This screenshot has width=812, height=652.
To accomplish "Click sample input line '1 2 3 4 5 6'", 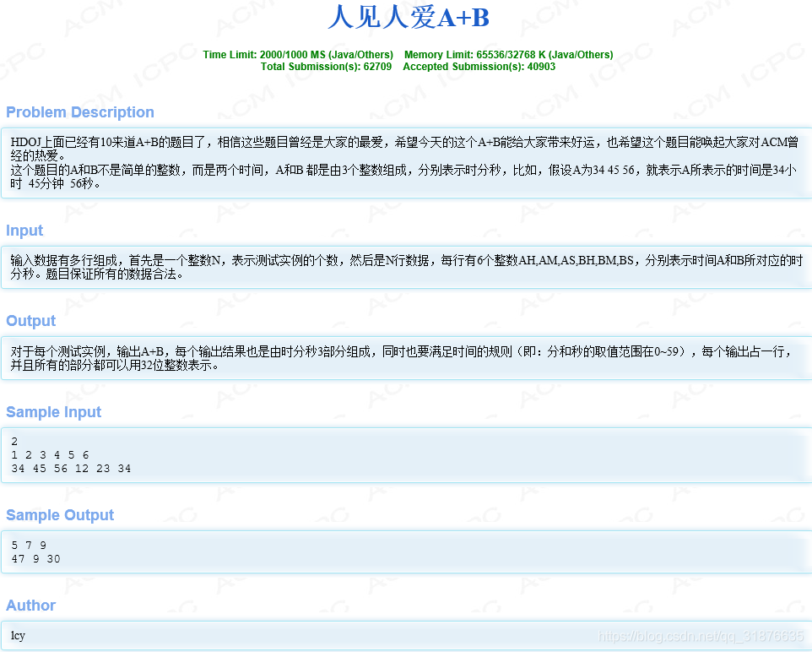I will 50,455.
